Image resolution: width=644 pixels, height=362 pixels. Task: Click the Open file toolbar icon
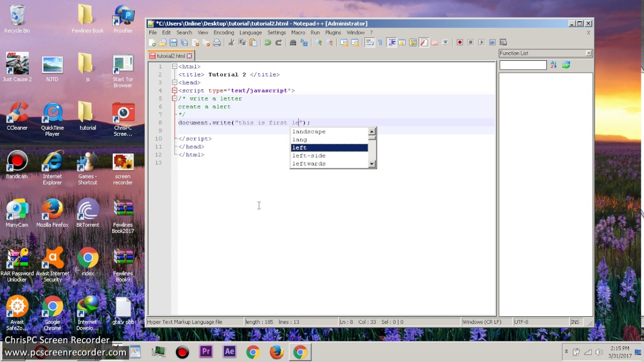tap(163, 43)
